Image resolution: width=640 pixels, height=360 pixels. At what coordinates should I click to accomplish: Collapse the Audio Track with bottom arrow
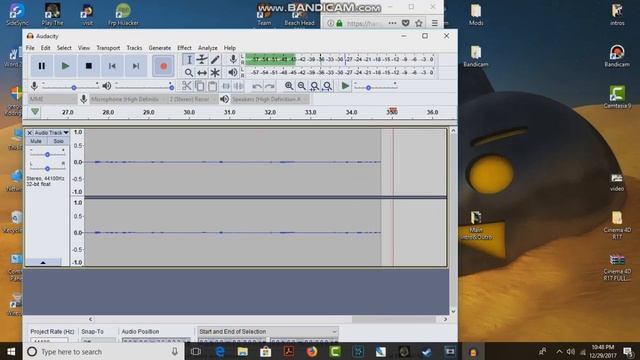[x=43, y=262]
